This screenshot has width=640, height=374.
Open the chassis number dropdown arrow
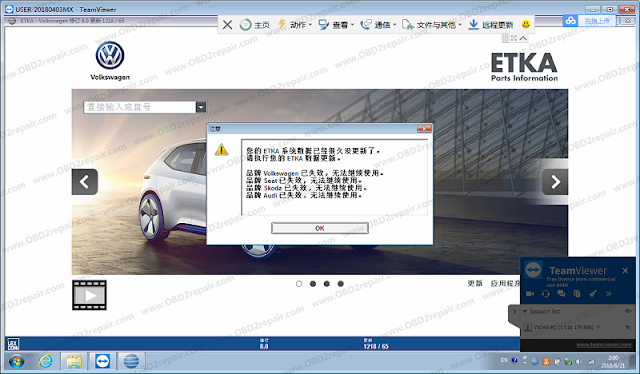point(201,107)
